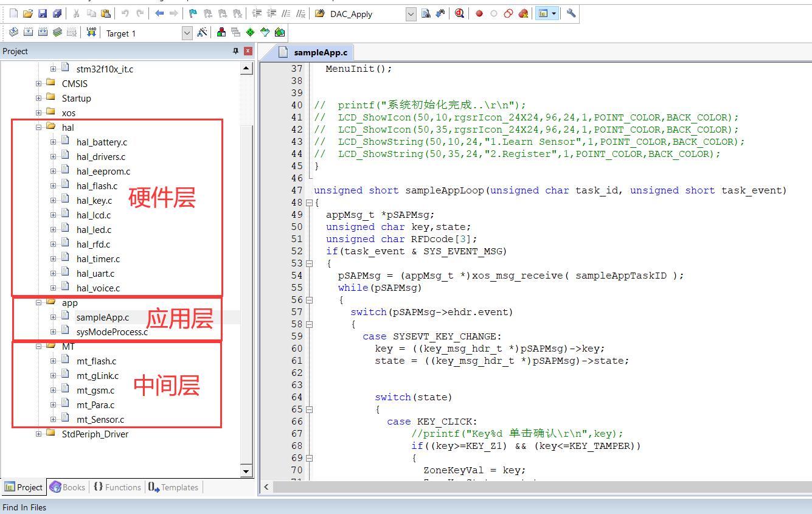Click the Find icon beside DAC_Apply box
The width and height of the screenshot is (812, 514).
[426, 13]
